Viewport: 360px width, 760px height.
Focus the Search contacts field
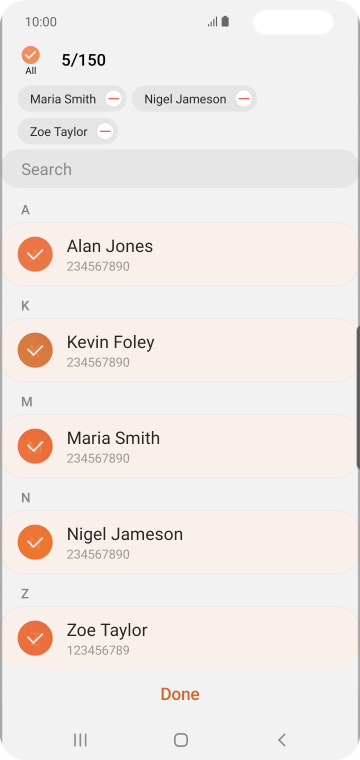(180, 169)
